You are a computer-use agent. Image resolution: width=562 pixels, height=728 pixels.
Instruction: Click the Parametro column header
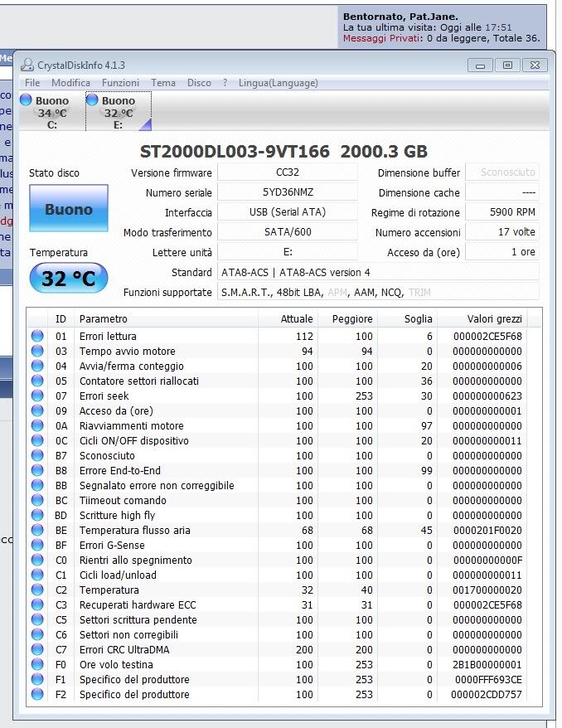pyautogui.click(x=166, y=319)
